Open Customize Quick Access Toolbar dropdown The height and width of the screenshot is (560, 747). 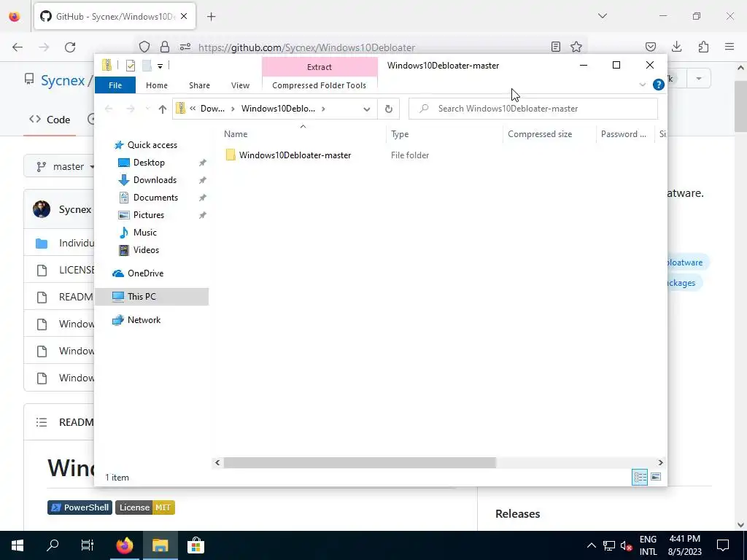point(160,66)
